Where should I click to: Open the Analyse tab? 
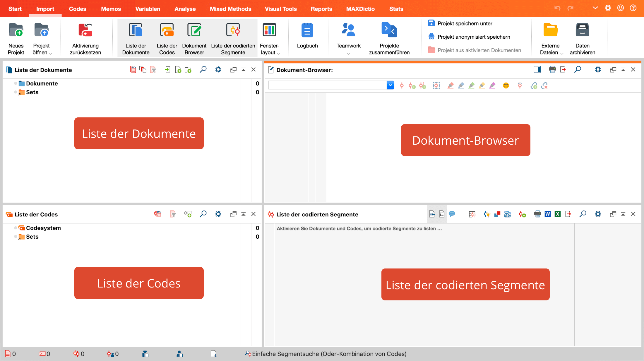point(185,9)
